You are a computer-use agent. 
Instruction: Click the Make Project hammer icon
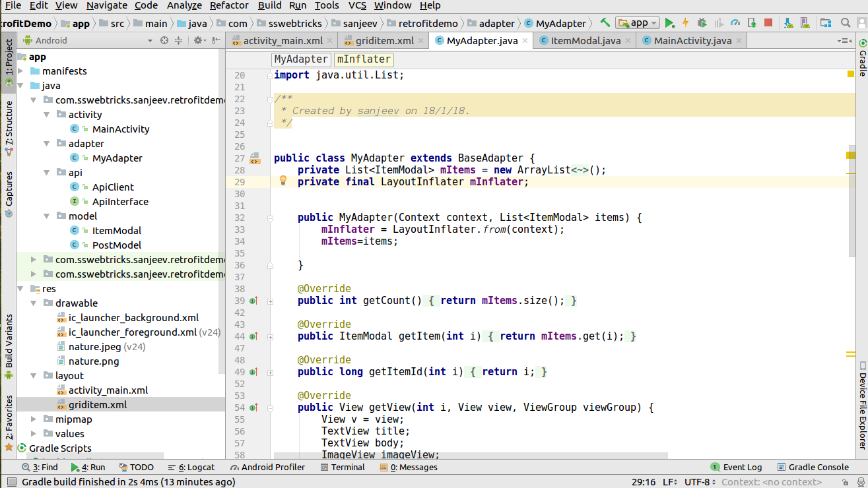[x=605, y=22]
